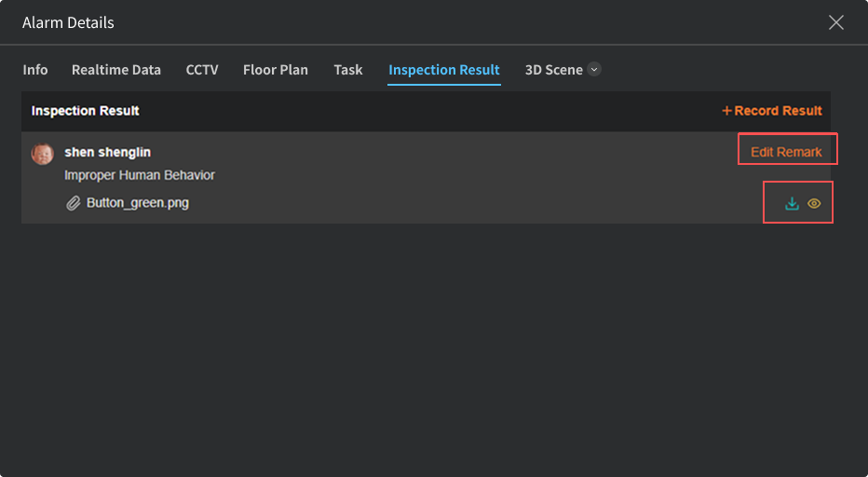Download the Button_green.png attachment
This screenshot has width=868, height=477.
coord(792,204)
